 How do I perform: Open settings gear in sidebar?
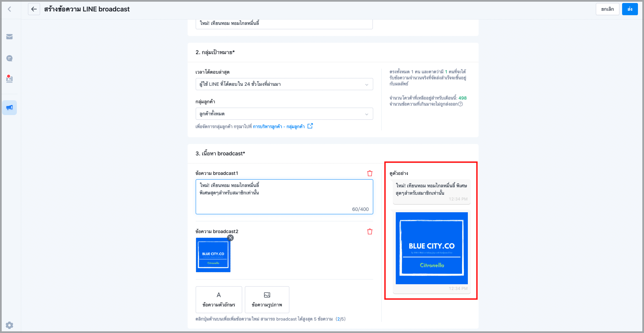9,325
